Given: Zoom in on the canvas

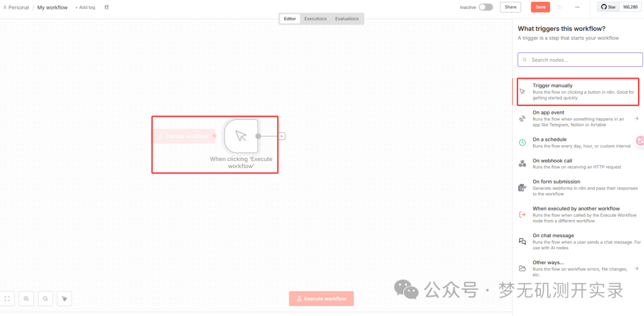Looking at the screenshot, I should (x=26, y=299).
